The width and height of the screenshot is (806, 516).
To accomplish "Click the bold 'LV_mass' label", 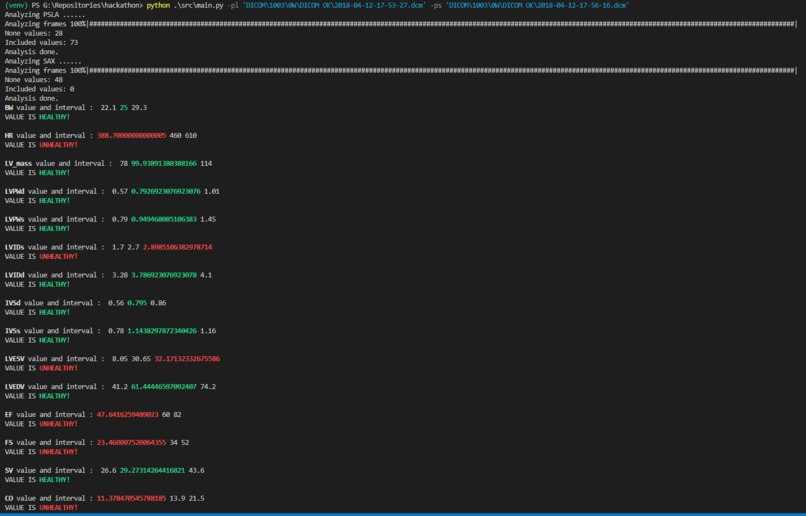I will pos(18,163).
